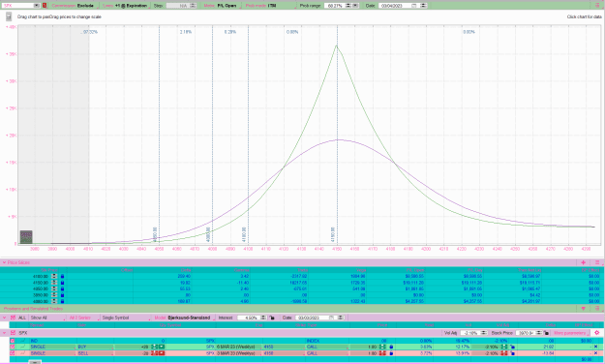
Task: Click the lock icon next to Interest field
Action: click(x=272, y=318)
